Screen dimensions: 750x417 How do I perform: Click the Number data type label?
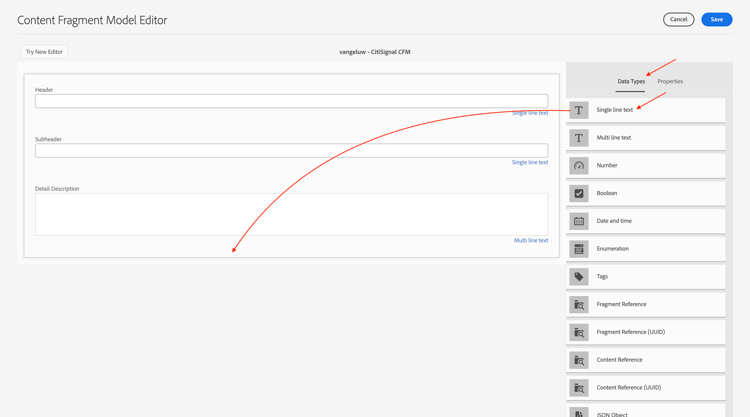(x=607, y=165)
